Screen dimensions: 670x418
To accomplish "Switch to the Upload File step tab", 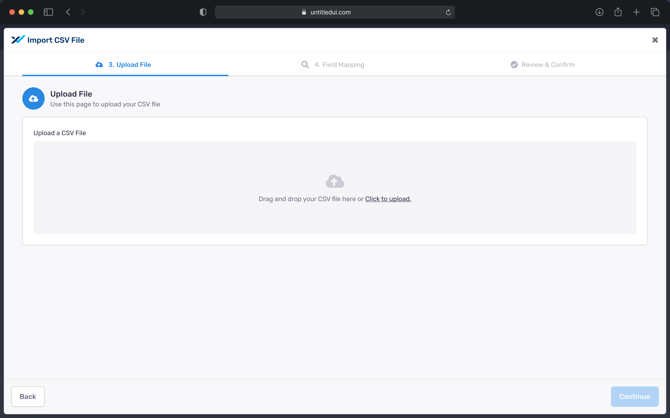I will [x=124, y=64].
